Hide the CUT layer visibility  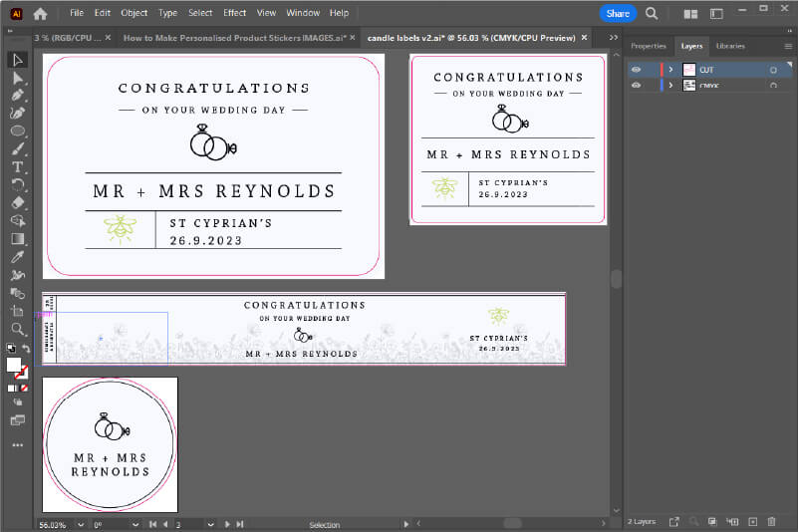[636, 70]
